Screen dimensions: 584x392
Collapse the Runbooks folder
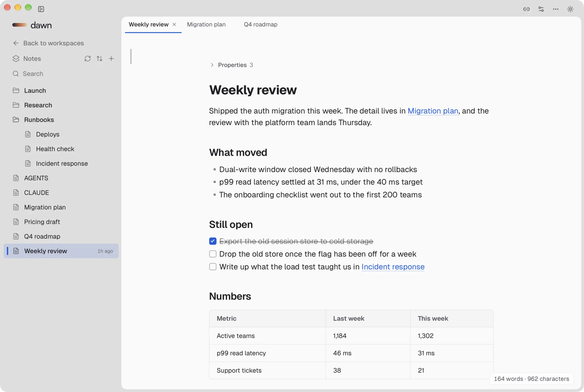[61, 120]
